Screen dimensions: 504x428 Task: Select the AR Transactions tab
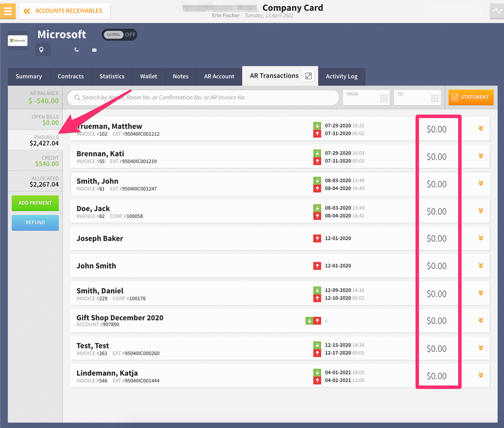[274, 76]
